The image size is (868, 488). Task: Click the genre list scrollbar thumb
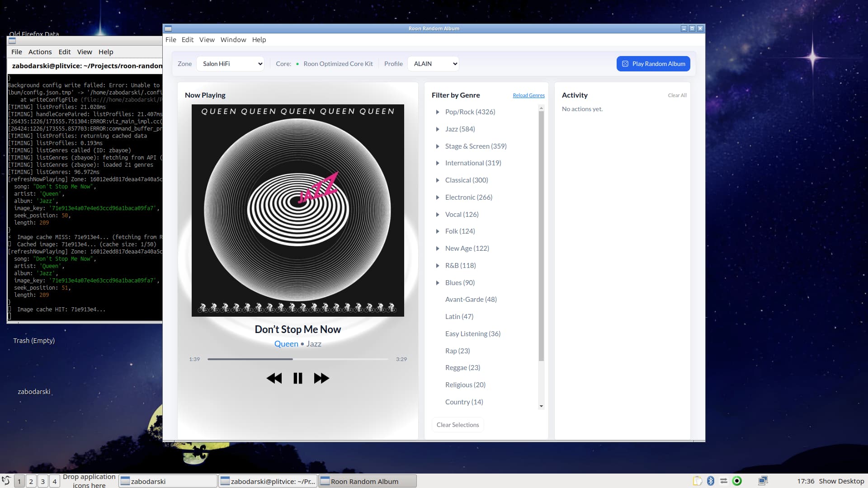point(541,235)
